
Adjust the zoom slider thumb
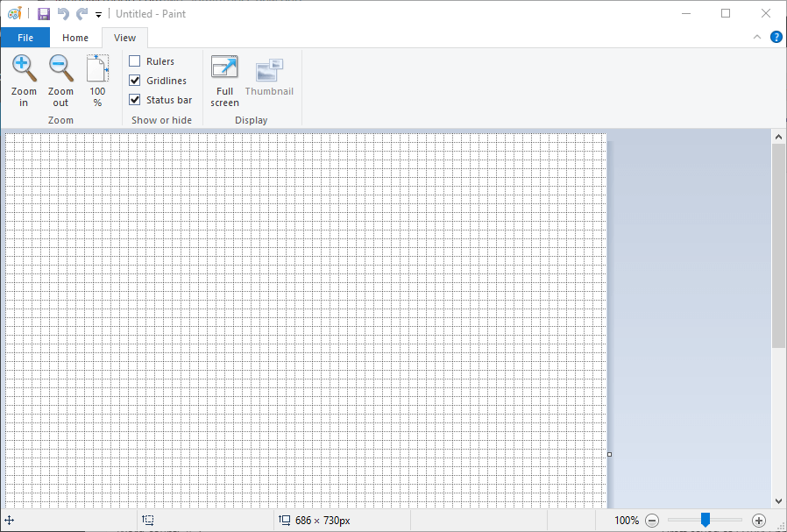click(x=705, y=520)
